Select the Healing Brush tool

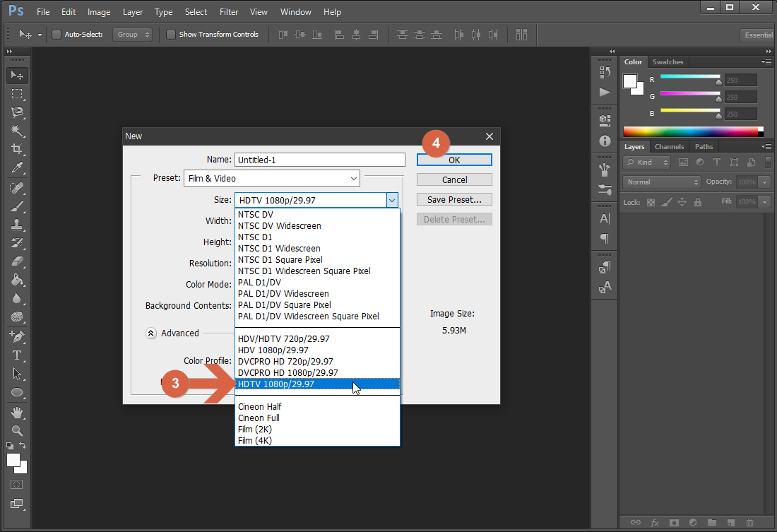18,188
